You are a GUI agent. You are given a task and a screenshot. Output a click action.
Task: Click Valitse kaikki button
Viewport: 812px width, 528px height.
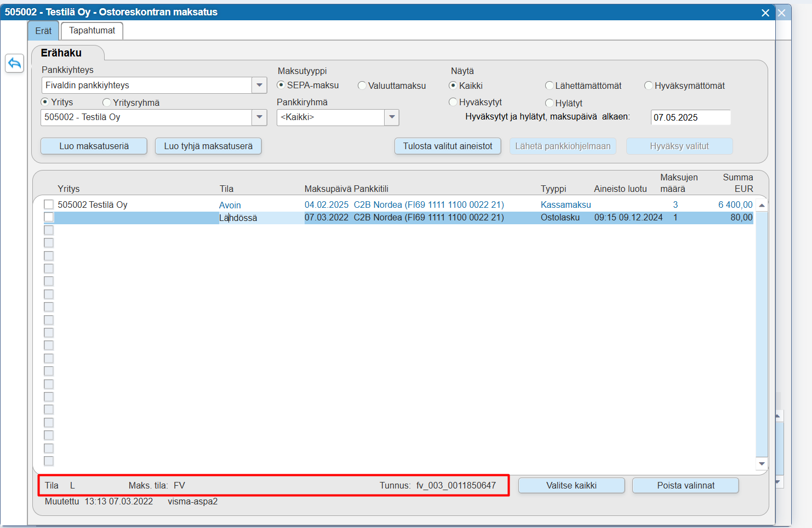point(571,485)
